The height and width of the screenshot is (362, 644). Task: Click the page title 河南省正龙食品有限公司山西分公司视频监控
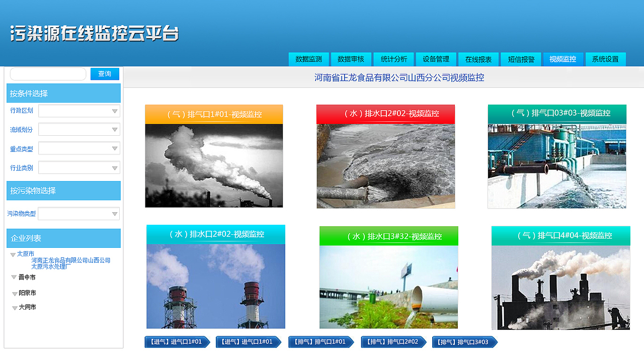[399, 77]
